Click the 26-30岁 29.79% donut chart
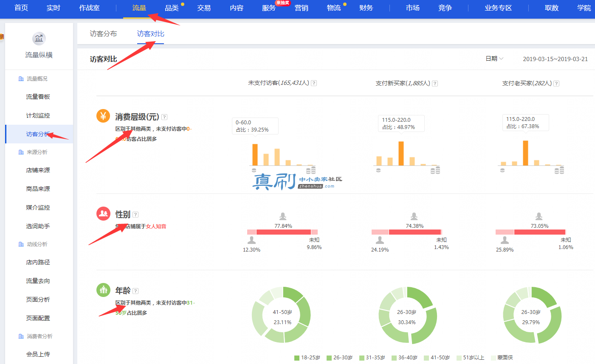This screenshot has width=595, height=364. (x=532, y=315)
